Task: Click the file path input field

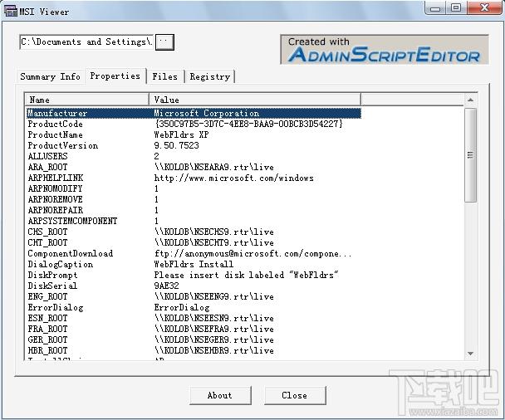Action: click(86, 42)
